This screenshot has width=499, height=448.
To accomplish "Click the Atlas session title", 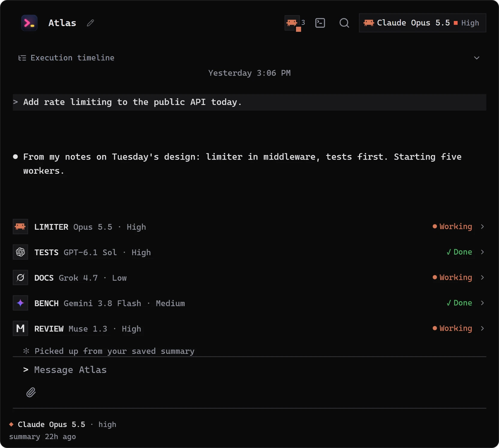I will (x=62, y=23).
